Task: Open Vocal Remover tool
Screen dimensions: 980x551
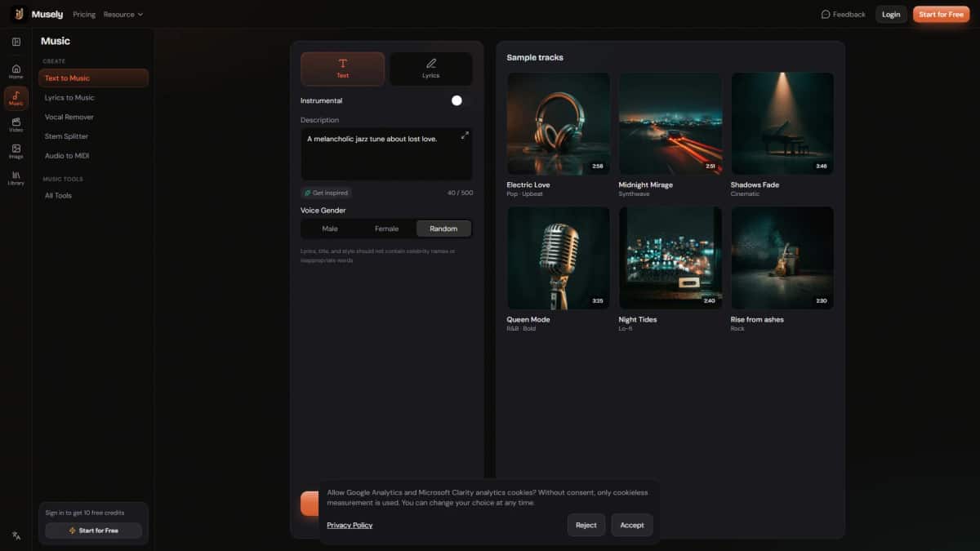Action: coord(93,117)
